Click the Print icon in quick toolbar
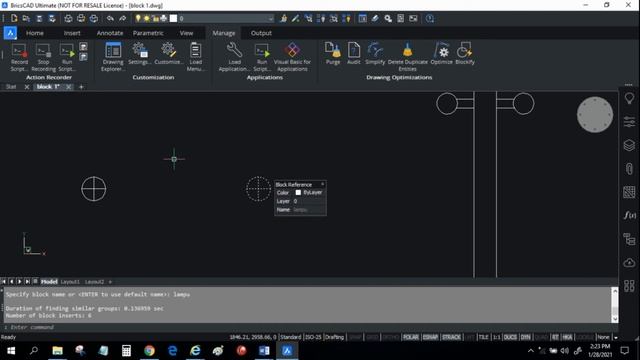Image resolution: width=640 pixels, height=360 pixels. (68, 18)
